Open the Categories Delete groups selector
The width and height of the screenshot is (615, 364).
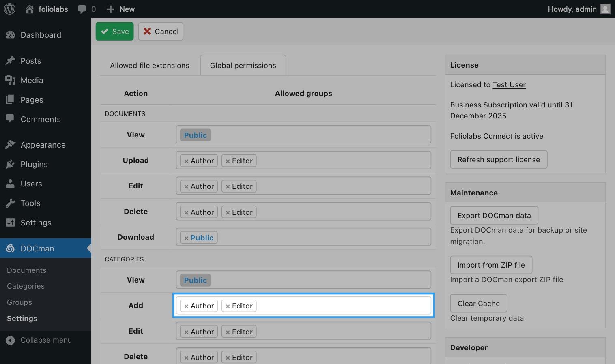pyautogui.click(x=303, y=356)
